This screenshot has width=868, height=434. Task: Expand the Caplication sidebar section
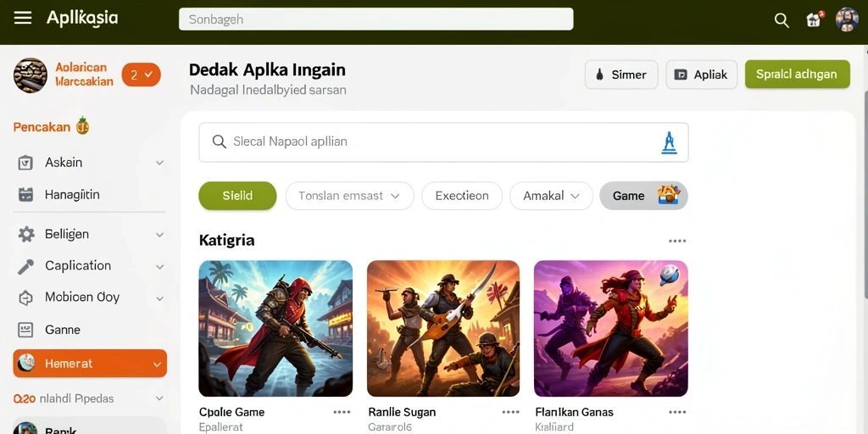coord(159,267)
